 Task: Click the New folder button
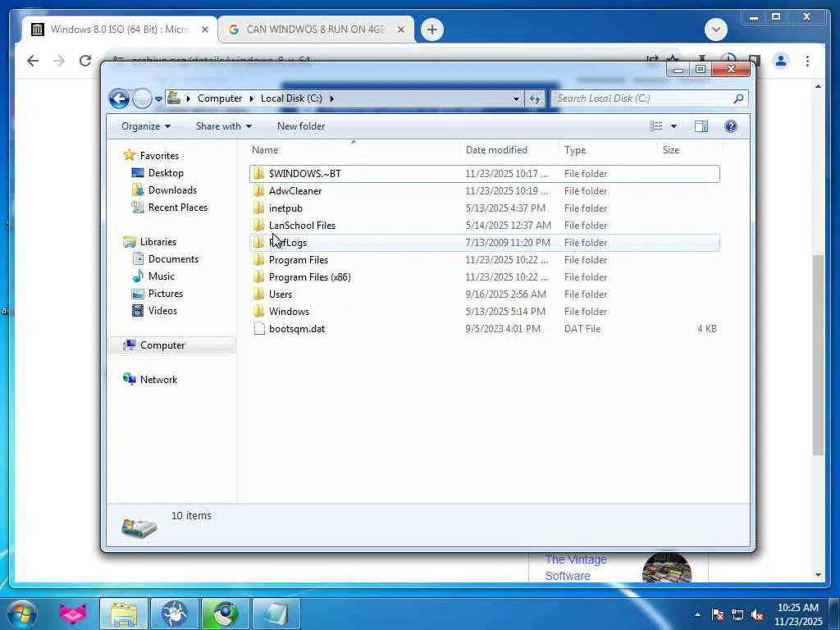(301, 126)
